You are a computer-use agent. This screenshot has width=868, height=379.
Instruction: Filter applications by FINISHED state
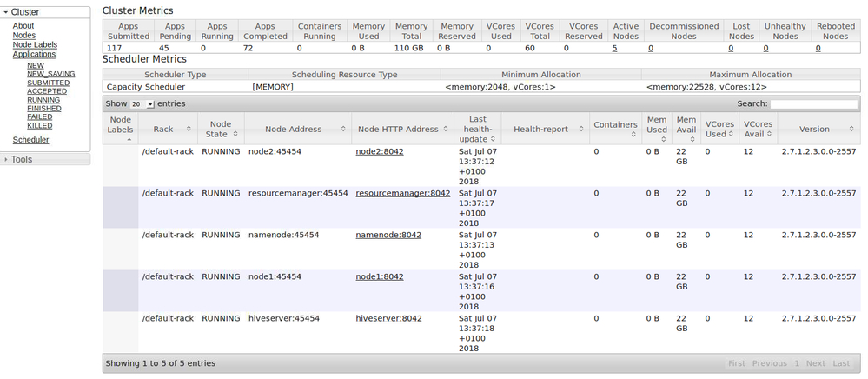click(x=44, y=109)
